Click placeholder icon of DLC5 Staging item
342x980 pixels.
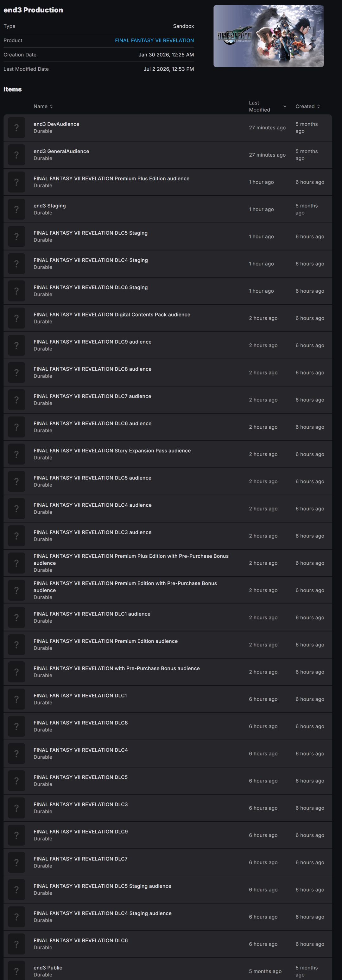pyautogui.click(x=16, y=237)
